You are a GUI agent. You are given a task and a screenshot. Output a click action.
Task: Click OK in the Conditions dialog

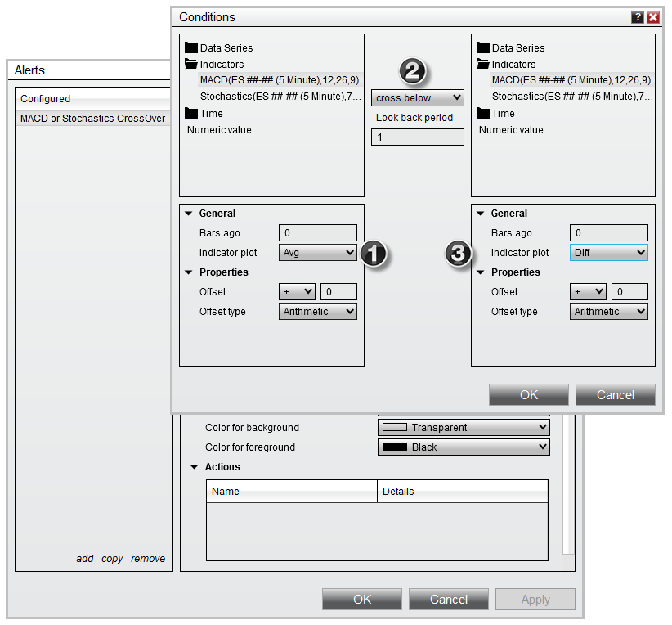point(529,395)
